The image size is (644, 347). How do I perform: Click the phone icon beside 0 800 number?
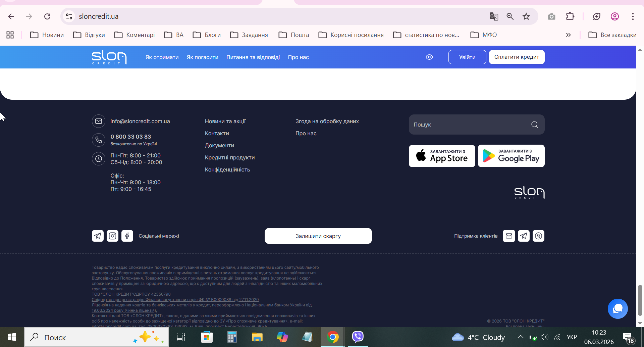[x=99, y=140]
